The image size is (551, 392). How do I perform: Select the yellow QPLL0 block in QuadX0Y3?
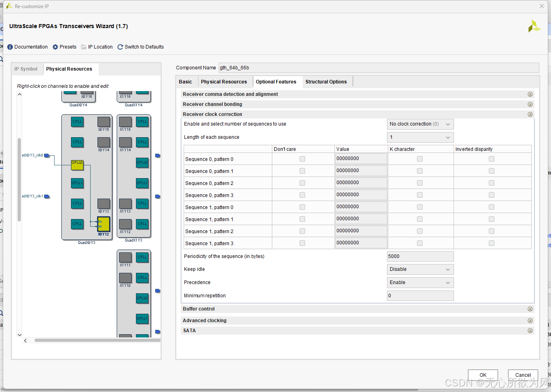pos(77,165)
